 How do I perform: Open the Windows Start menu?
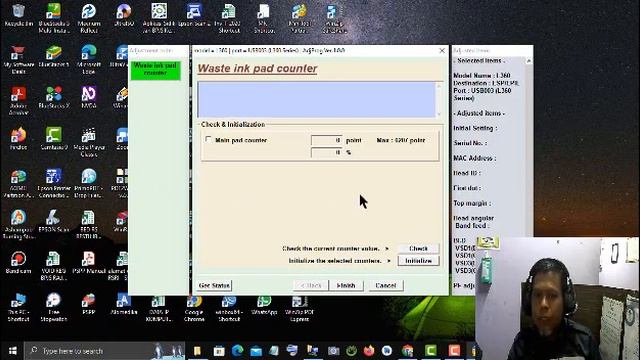[x=13, y=351]
